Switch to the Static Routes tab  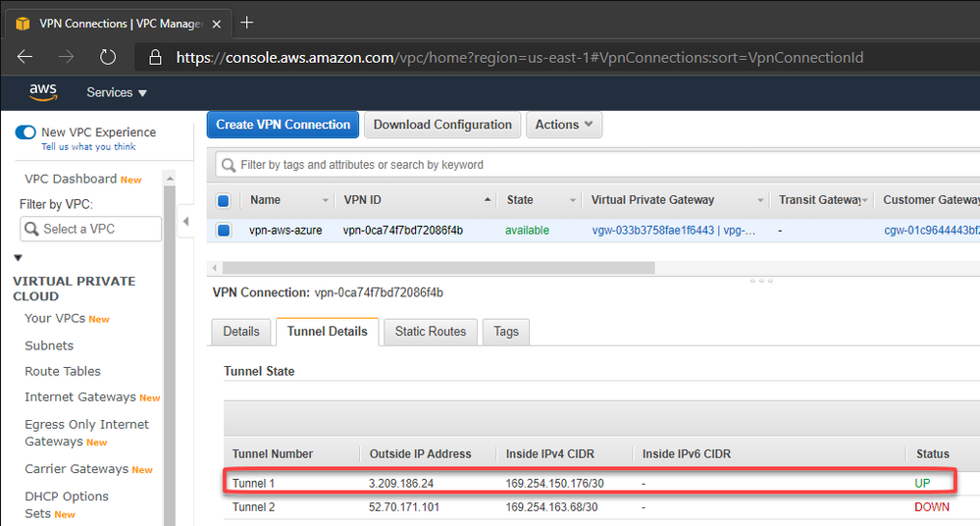pyautogui.click(x=430, y=332)
